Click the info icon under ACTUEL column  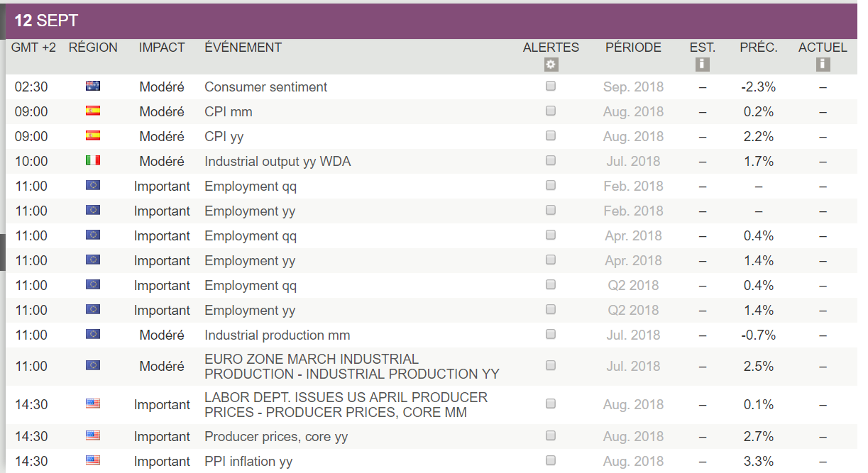[823, 65]
